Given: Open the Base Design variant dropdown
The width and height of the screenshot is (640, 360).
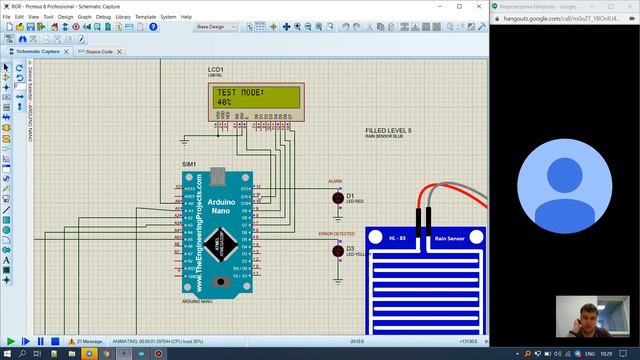Looking at the screenshot, I should coord(216,27).
